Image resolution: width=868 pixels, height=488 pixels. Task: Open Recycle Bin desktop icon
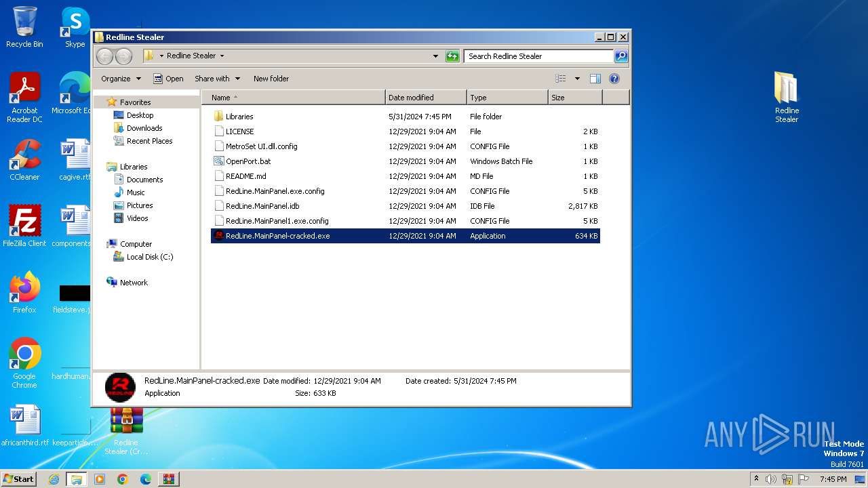[x=24, y=27]
